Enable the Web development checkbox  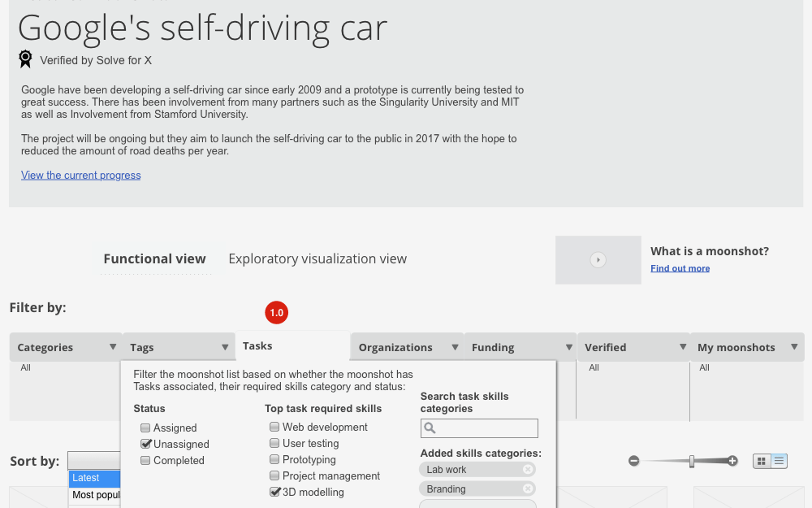(x=274, y=427)
